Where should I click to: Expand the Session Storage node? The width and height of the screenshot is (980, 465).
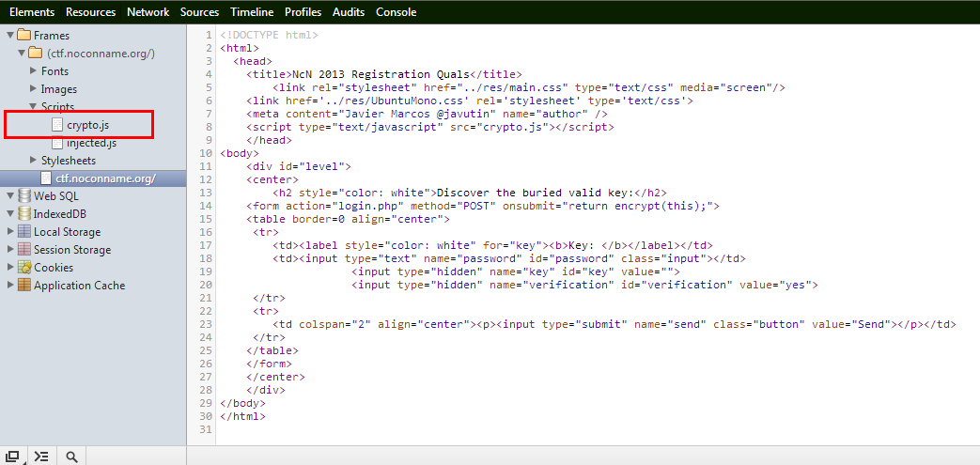[x=10, y=249]
